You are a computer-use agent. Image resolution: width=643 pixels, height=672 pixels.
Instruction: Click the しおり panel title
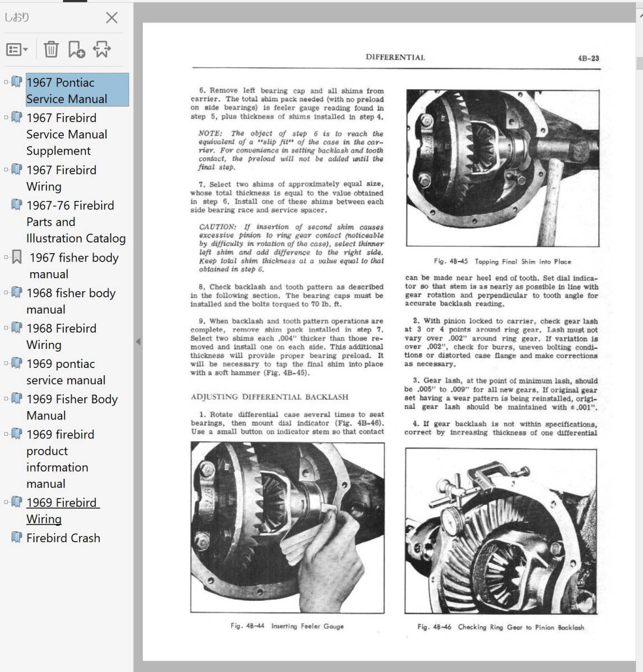17,17
